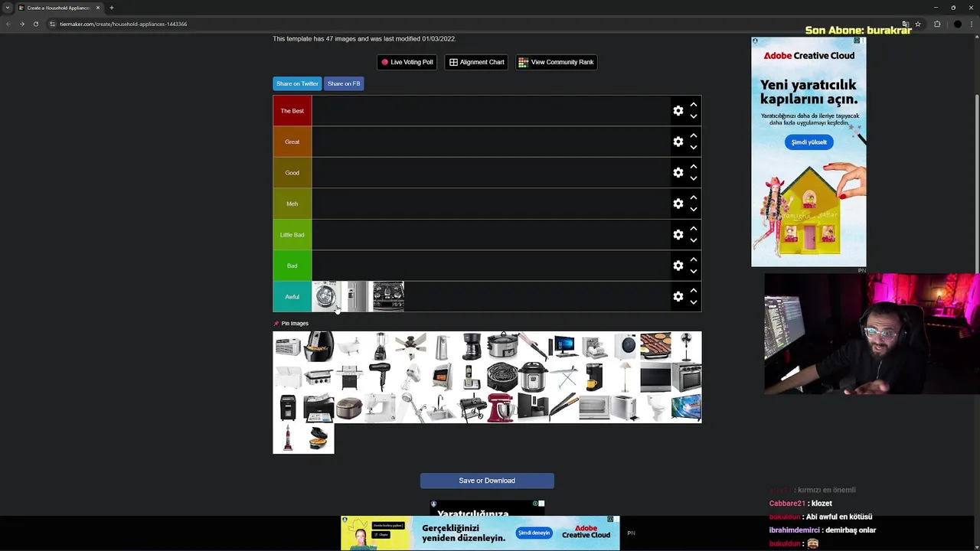This screenshot has width=980, height=551.
Task: Pick the table lamp image
Action: tap(625, 377)
